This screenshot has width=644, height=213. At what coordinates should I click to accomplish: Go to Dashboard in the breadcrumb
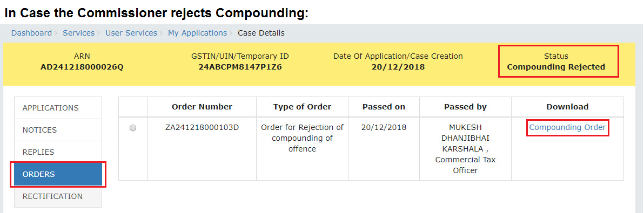coord(32,33)
